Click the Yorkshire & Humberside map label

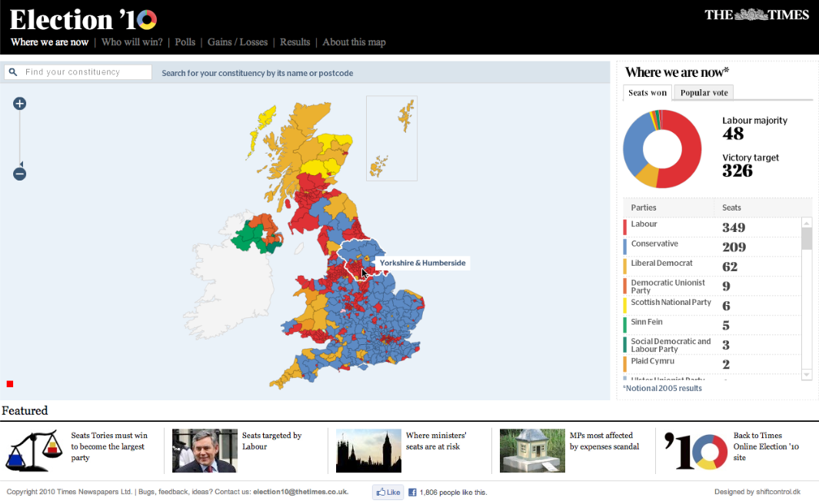point(422,263)
